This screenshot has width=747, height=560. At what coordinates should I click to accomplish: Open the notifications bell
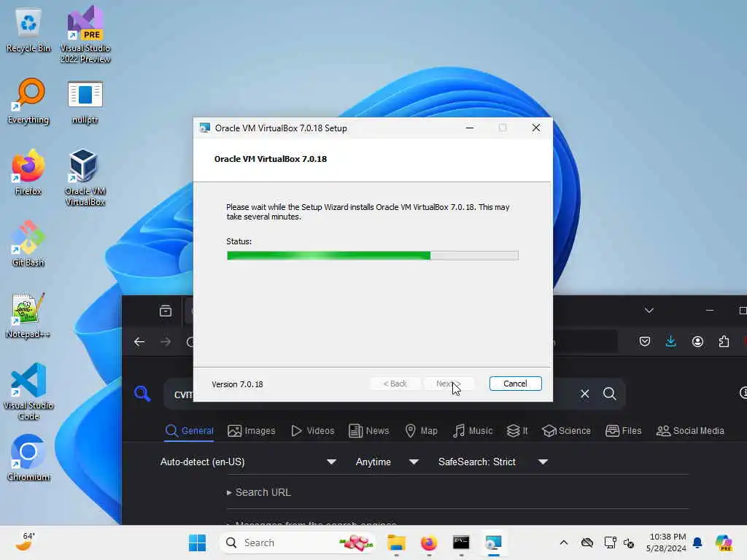pos(697,542)
